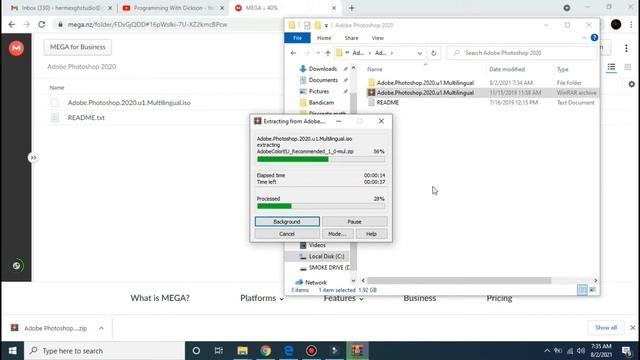Expand the Explorer ribbon with the chevron
640x360 pixels.
click(584, 38)
